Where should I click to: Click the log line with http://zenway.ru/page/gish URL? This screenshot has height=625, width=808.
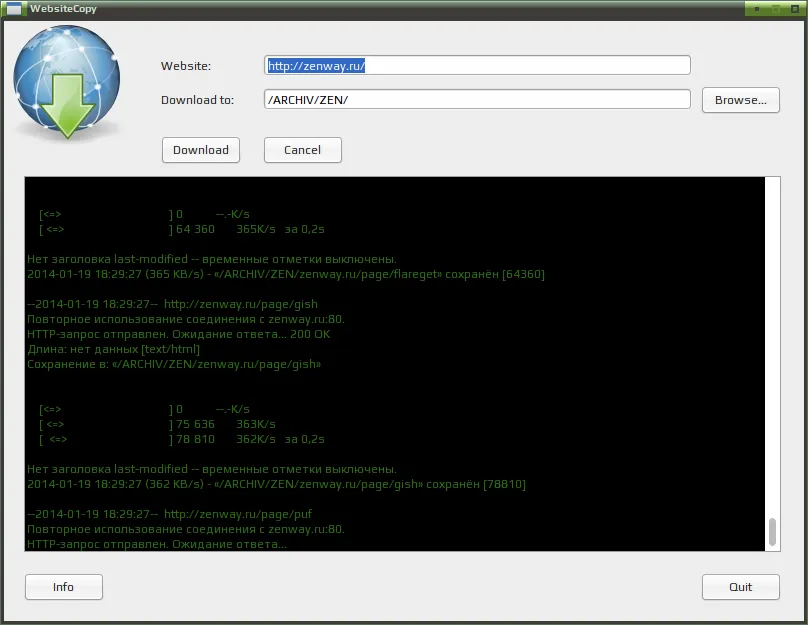[173, 304]
